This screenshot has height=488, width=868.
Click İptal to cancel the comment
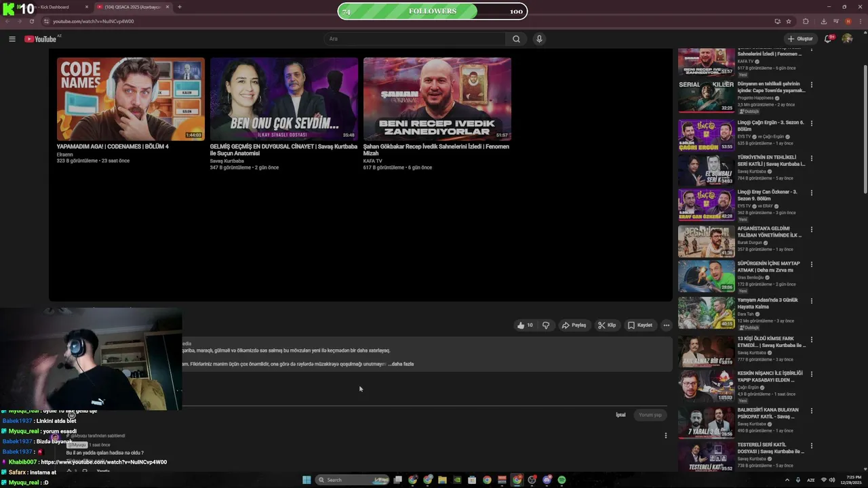620,415
